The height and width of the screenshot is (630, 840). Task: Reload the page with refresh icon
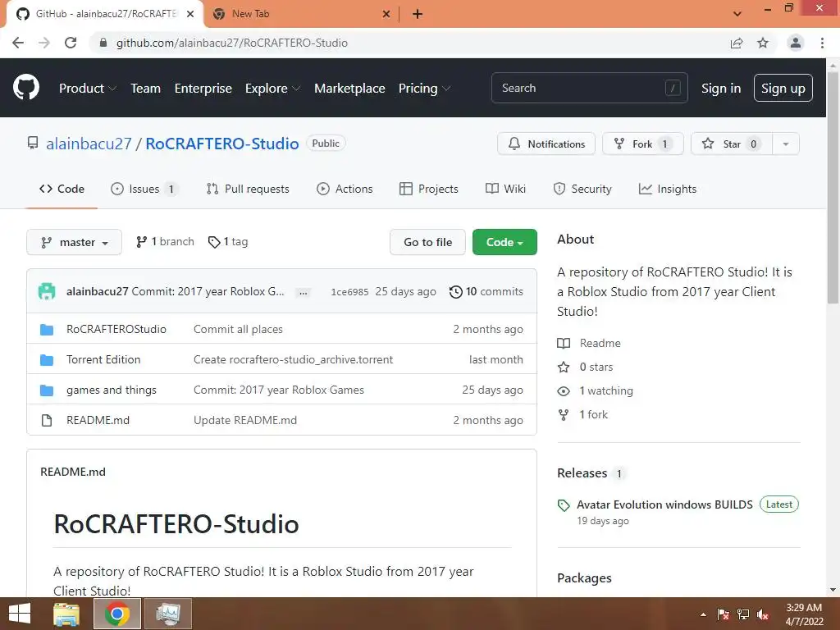[71, 43]
